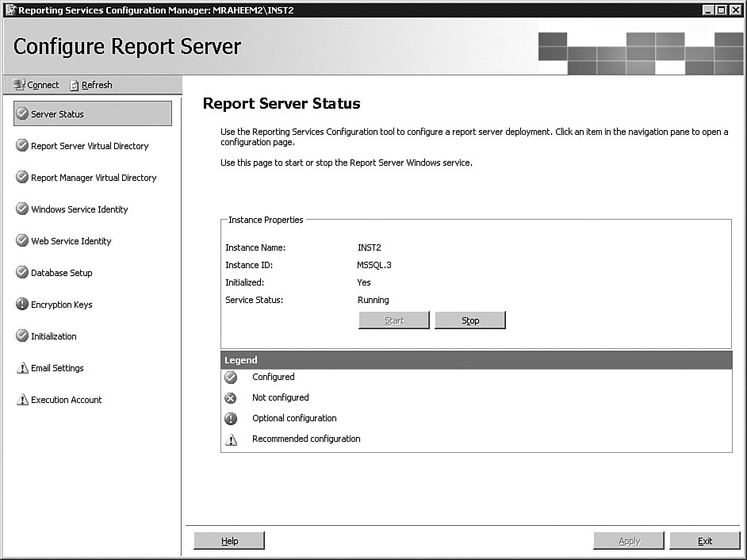Click the Web Service Identity checkmark icon
Viewport: 747px width, 560px height.
pyautogui.click(x=22, y=240)
